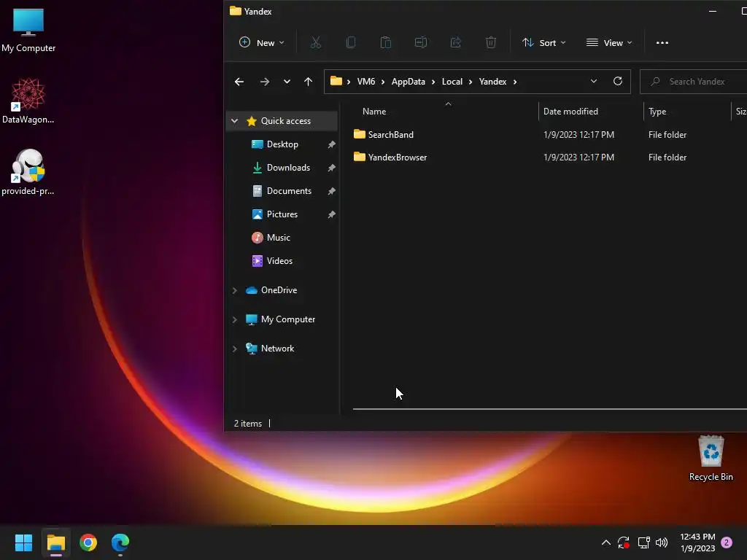
Task: Open the Windows Start menu
Action: coord(23,542)
